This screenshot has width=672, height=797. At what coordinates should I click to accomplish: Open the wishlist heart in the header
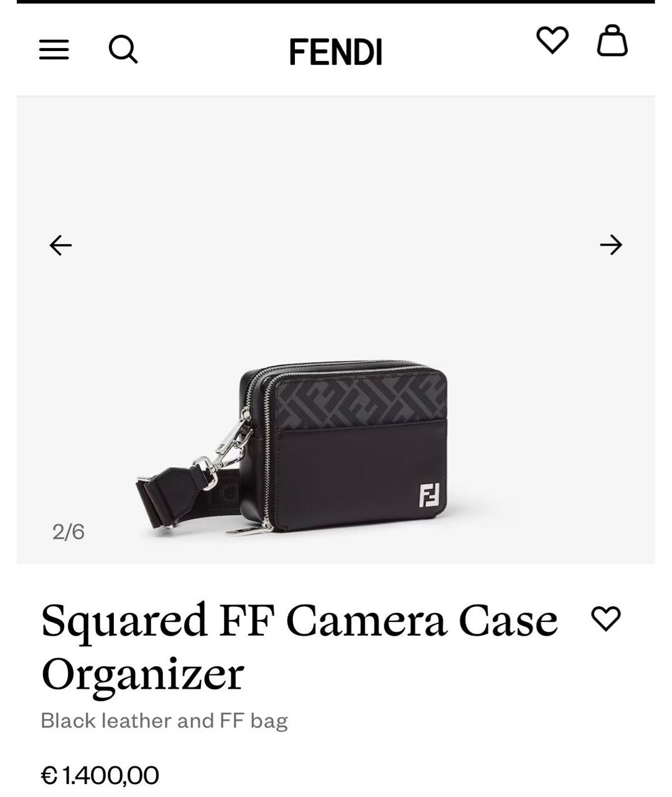click(x=553, y=40)
